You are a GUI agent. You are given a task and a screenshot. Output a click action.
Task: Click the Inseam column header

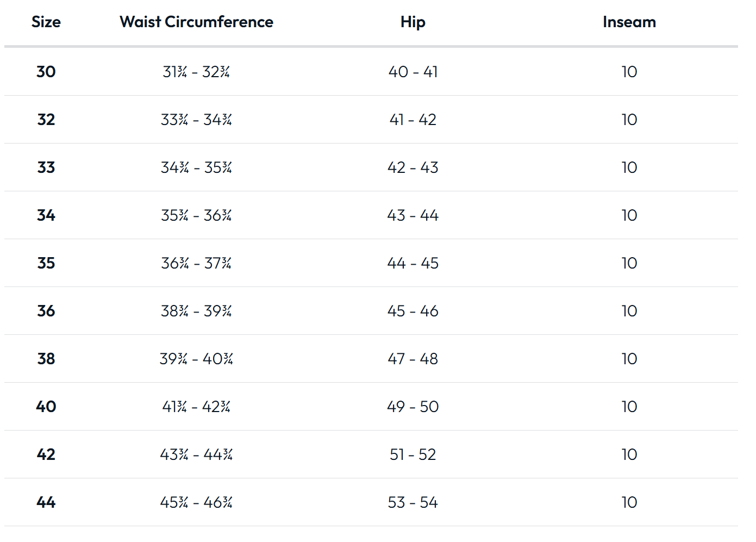tap(629, 22)
